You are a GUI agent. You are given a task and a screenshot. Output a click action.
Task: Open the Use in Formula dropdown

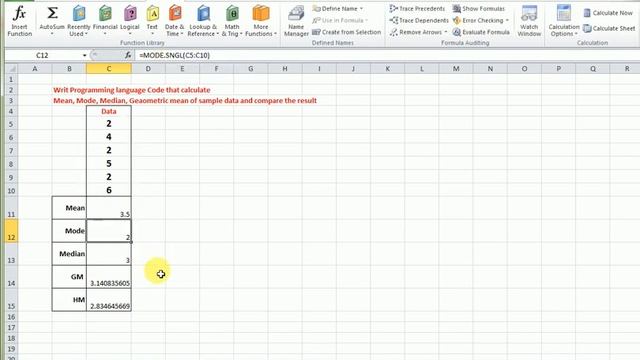coord(340,20)
